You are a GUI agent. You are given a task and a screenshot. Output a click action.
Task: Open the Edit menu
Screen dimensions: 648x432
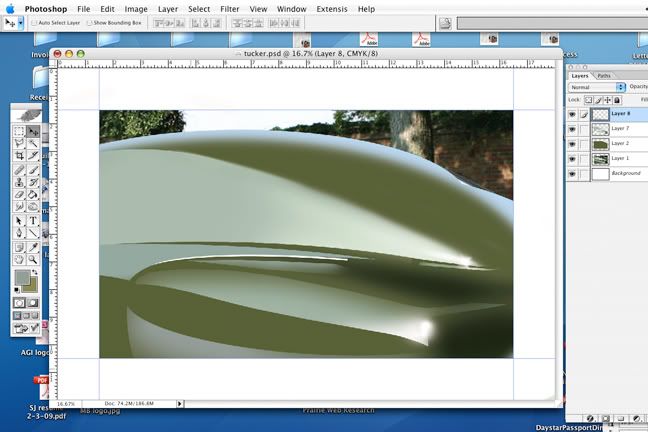tap(107, 9)
